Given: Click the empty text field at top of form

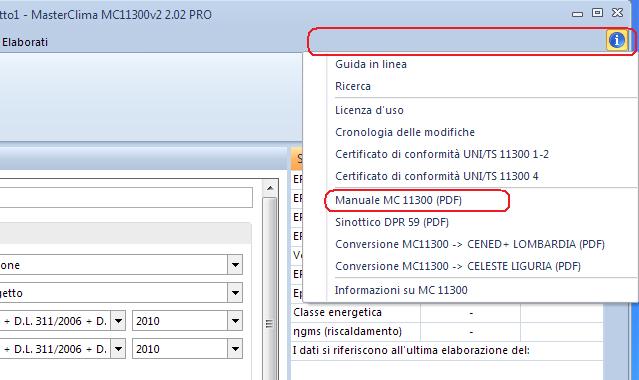Looking at the screenshot, I should coord(126,198).
